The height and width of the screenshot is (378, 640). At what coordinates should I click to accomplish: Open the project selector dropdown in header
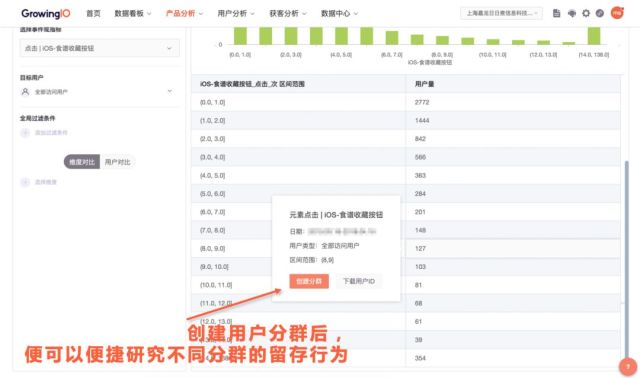click(501, 13)
